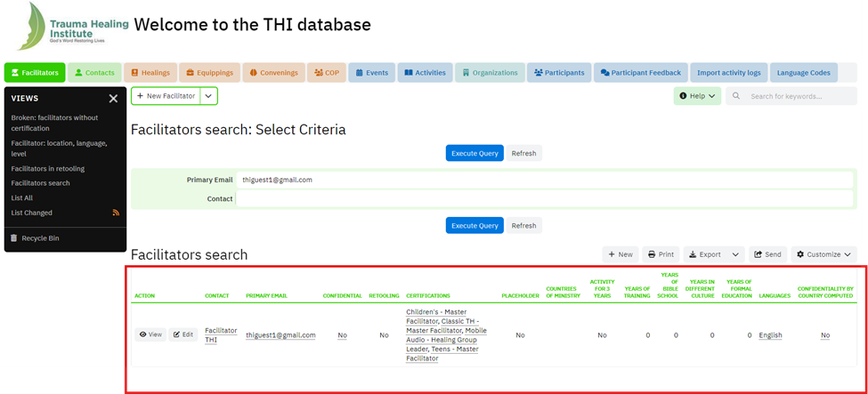Click the bottom Refresh button
Image resolution: width=868 pixels, height=394 pixels.
pyautogui.click(x=523, y=226)
